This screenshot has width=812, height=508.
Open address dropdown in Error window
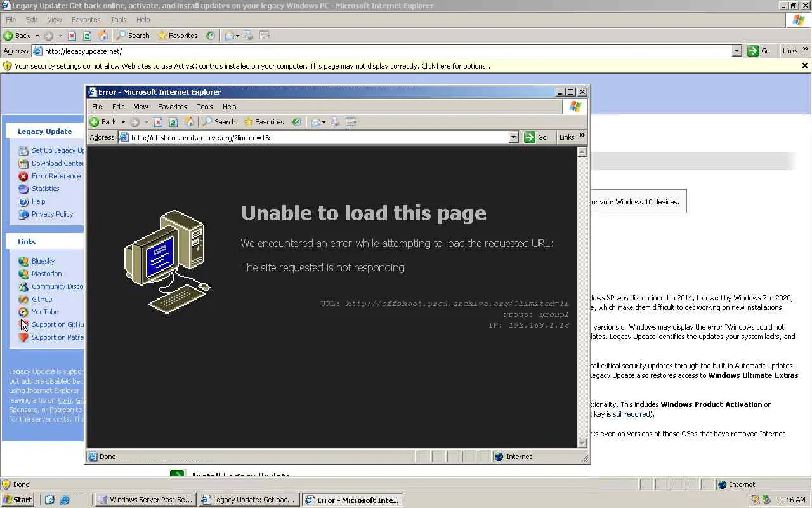pyautogui.click(x=513, y=137)
